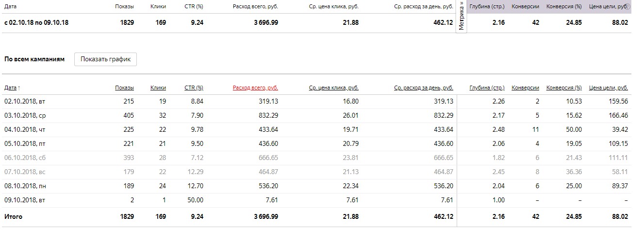Click the red Расход всего, руб. header

pyautogui.click(x=255, y=88)
